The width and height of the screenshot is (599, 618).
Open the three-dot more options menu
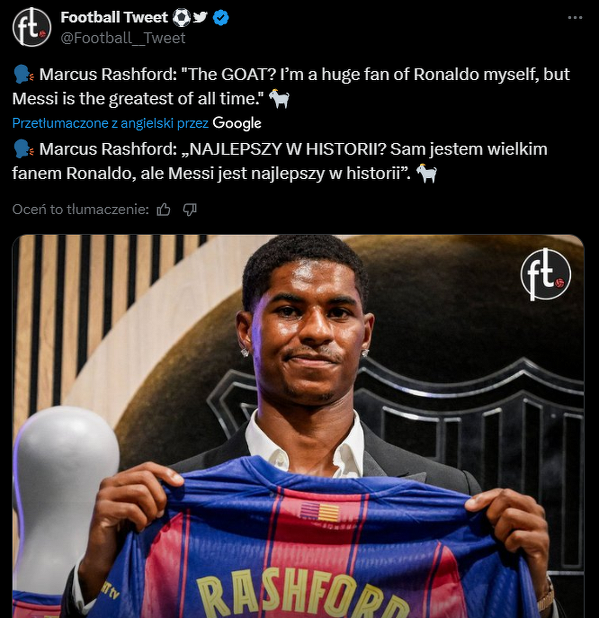coord(575,18)
